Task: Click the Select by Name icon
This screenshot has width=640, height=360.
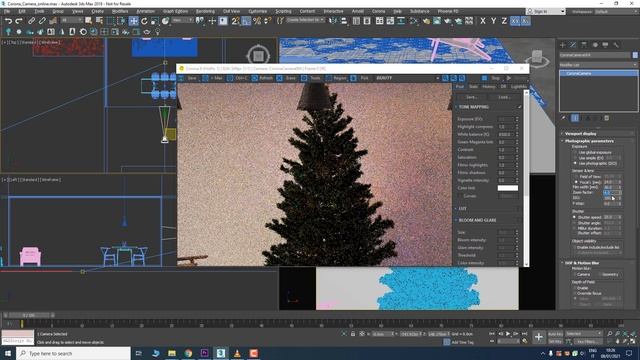Action: pos(99,20)
